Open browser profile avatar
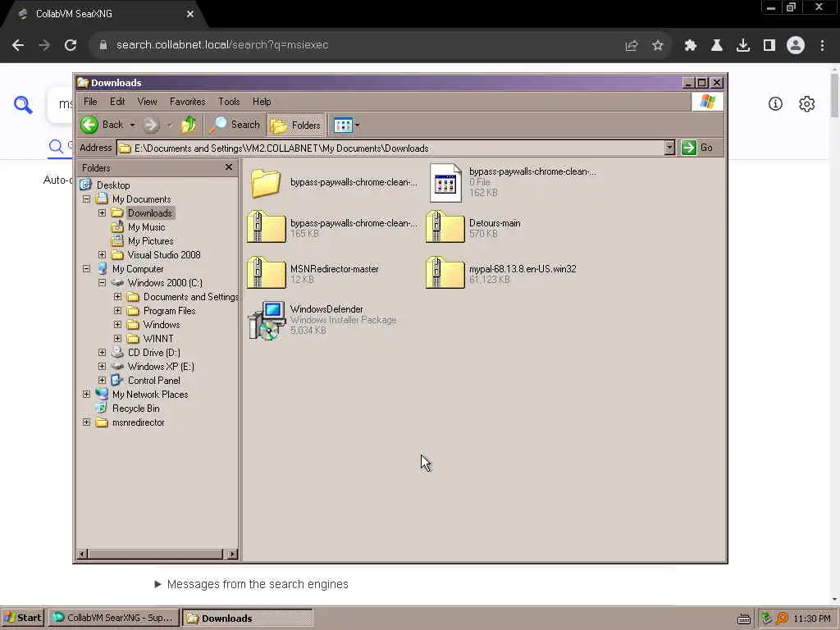Viewport: 840px width, 630px height. tap(796, 46)
